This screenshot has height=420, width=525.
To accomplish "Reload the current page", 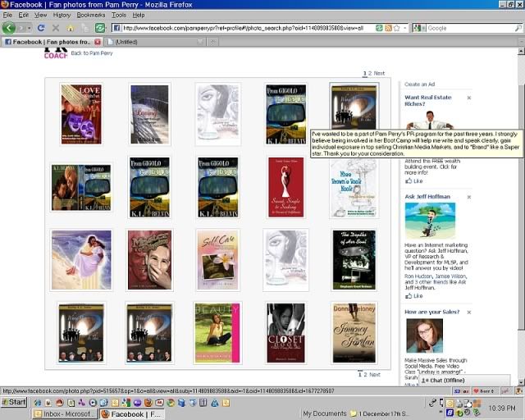I will (41, 28).
